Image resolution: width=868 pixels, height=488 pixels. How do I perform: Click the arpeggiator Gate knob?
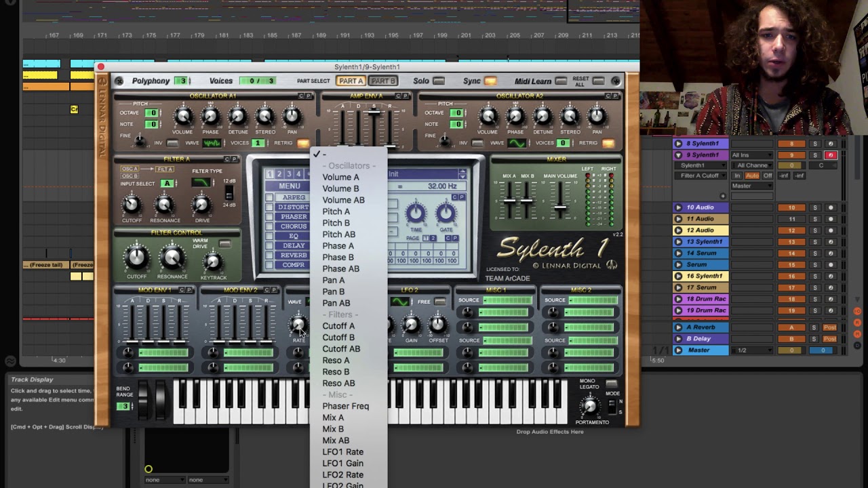click(446, 214)
